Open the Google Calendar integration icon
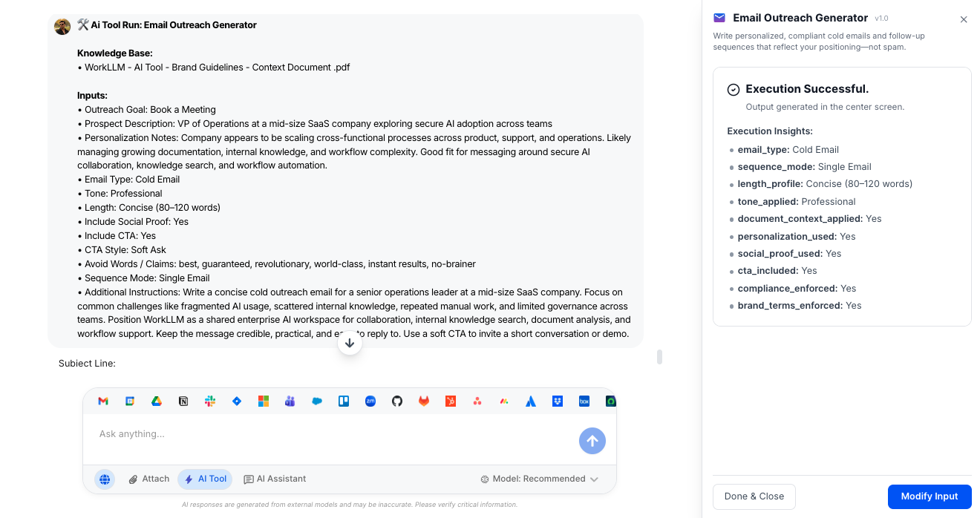The image size is (980, 518). (130, 401)
